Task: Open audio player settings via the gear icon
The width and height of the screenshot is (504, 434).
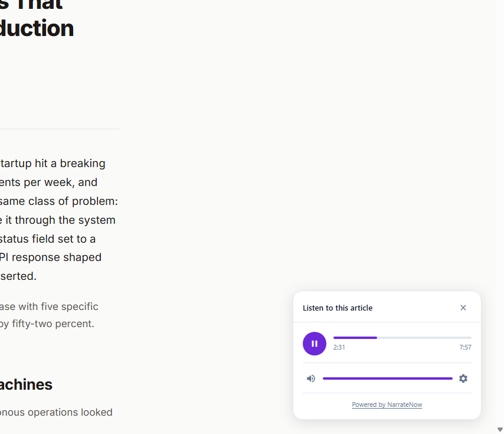Action: (x=463, y=378)
